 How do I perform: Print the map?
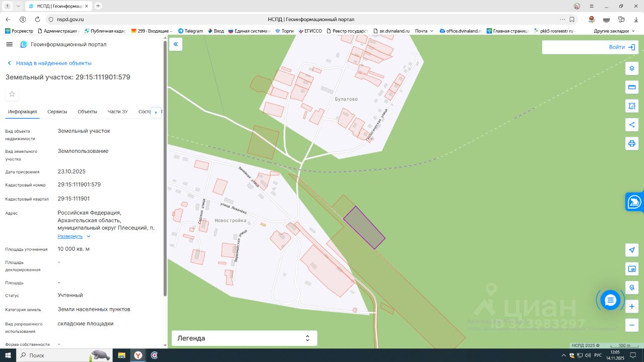pyautogui.click(x=632, y=143)
